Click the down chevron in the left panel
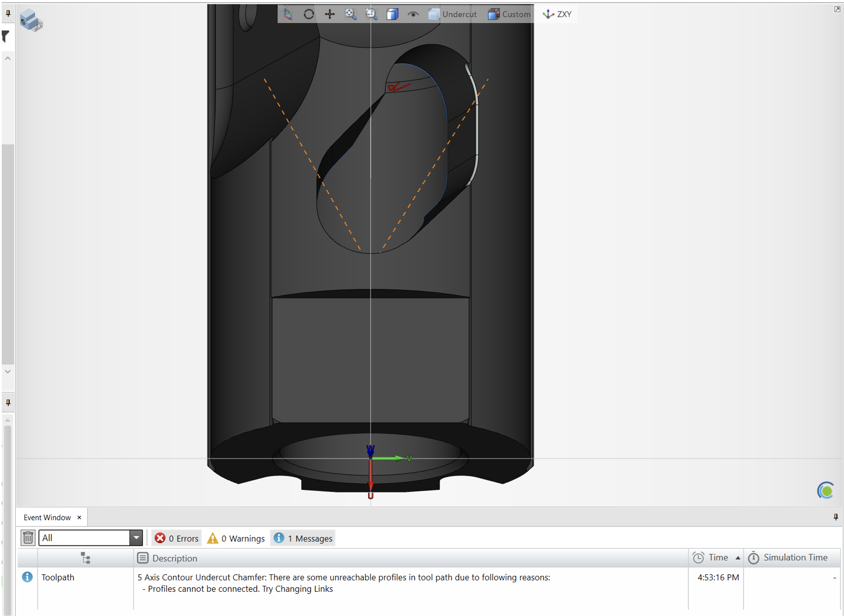The image size is (844, 616). [x=8, y=371]
